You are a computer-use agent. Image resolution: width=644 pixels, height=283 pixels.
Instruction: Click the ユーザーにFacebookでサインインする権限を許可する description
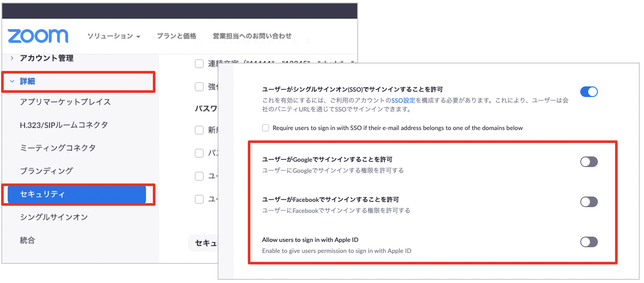click(x=336, y=211)
